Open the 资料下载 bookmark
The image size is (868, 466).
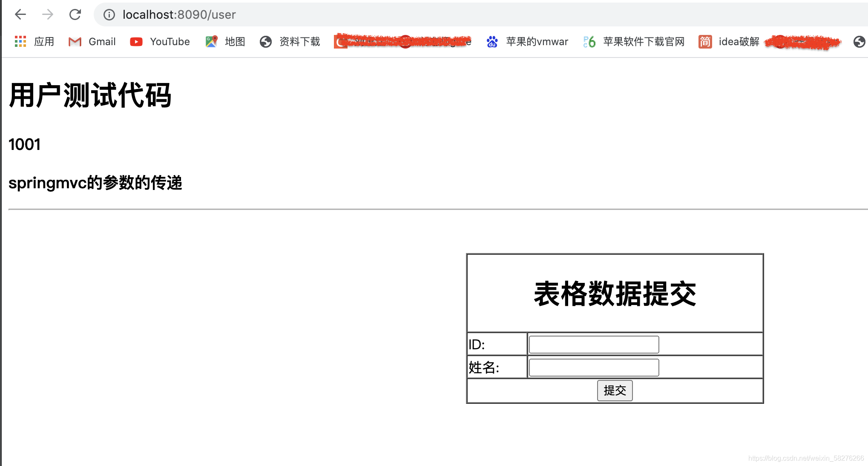coord(265,41)
